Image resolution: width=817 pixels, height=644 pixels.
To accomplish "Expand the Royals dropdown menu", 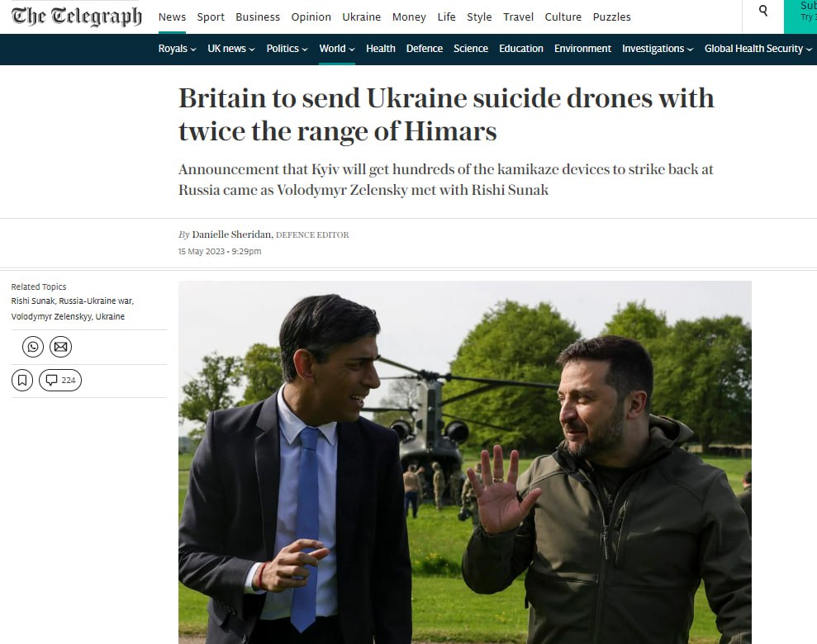I will 177,49.
